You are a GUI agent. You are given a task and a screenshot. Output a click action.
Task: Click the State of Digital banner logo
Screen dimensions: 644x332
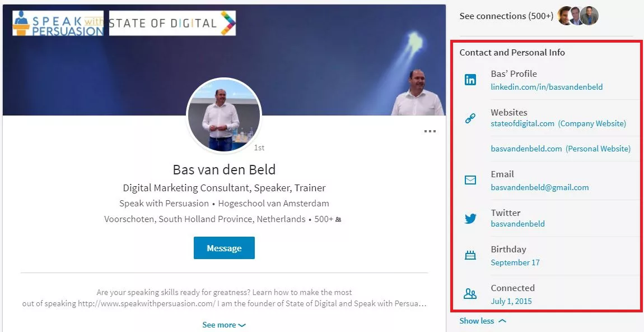pyautogui.click(x=172, y=23)
